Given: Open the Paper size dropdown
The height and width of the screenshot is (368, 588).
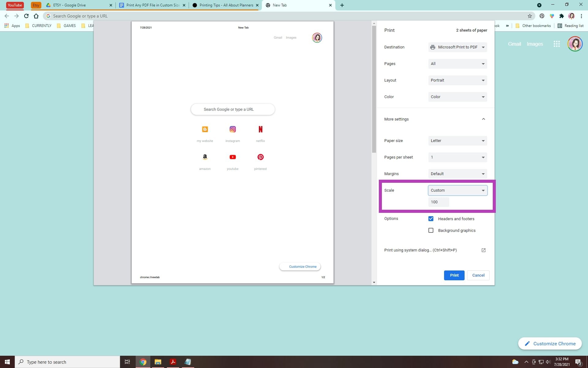Looking at the screenshot, I should (x=458, y=140).
